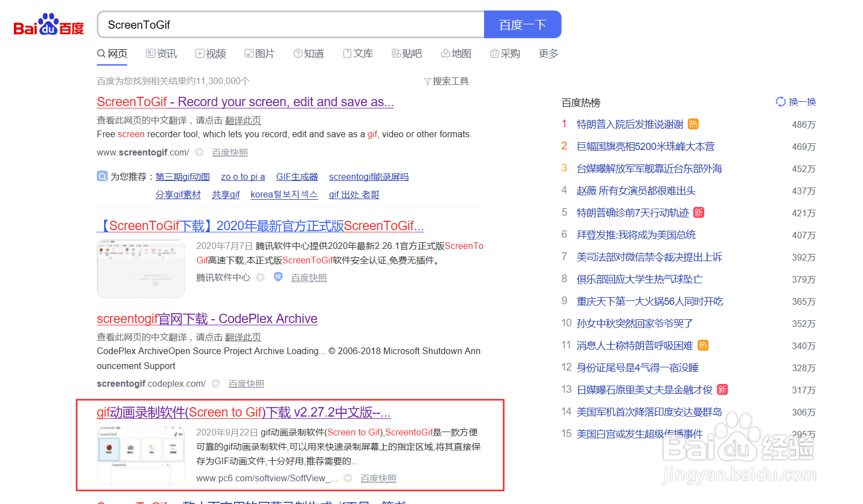
Task: Open the suggested search GIF生成器
Action: tap(297, 176)
